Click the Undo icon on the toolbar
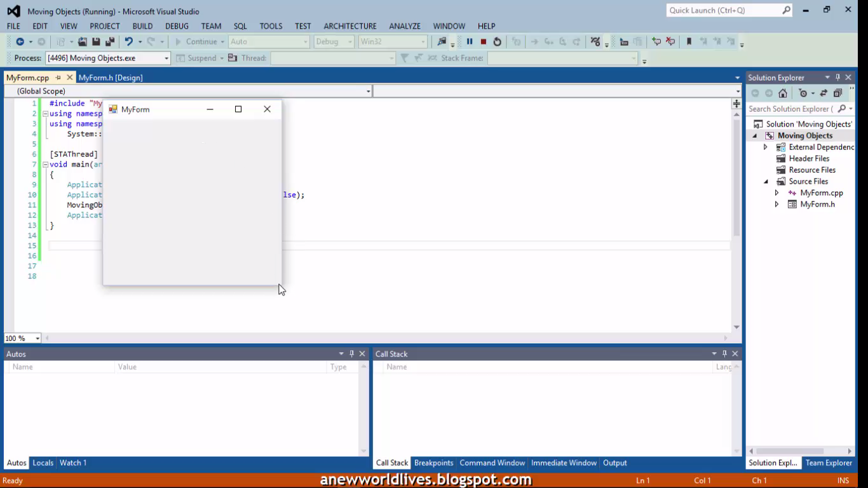 [129, 42]
